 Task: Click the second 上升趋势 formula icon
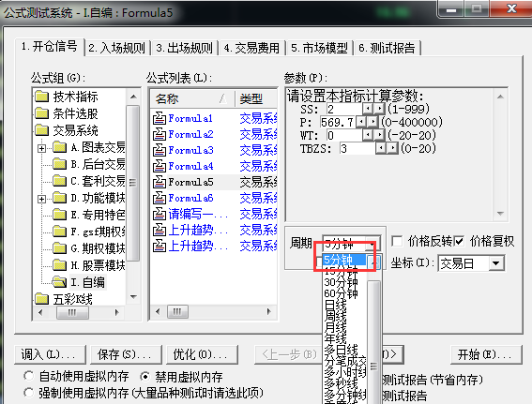tap(160, 246)
